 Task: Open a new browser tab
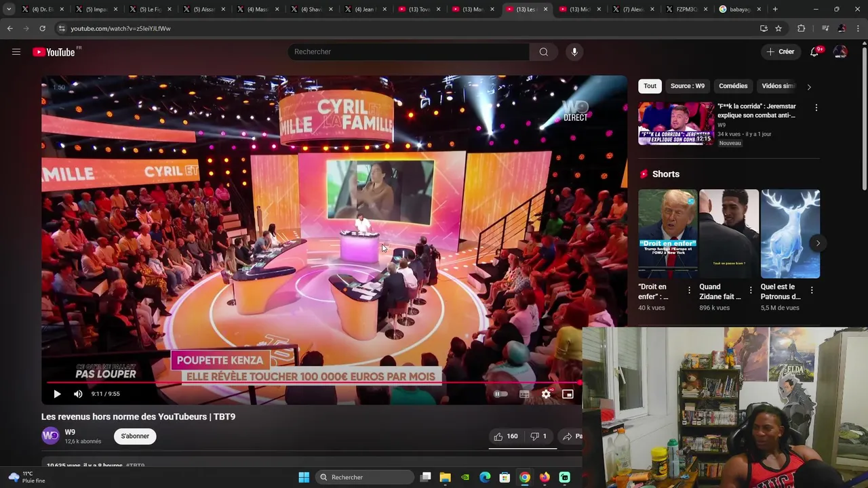(775, 9)
